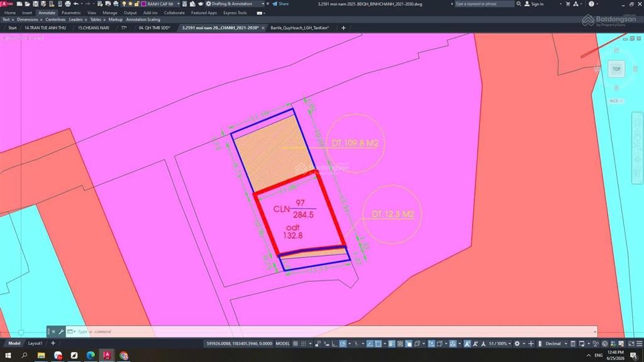This screenshot has width=644, height=362.
Task: Click the command line input field
Action: point(333,331)
